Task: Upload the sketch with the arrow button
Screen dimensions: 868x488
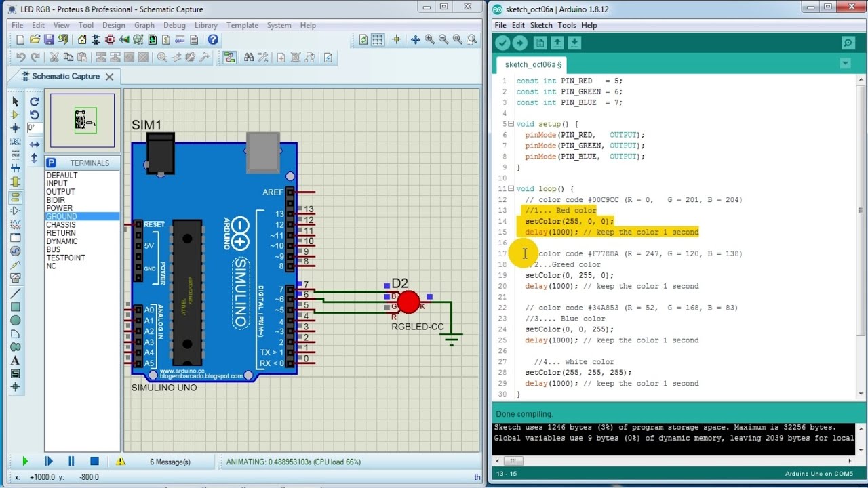Action: click(x=520, y=43)
